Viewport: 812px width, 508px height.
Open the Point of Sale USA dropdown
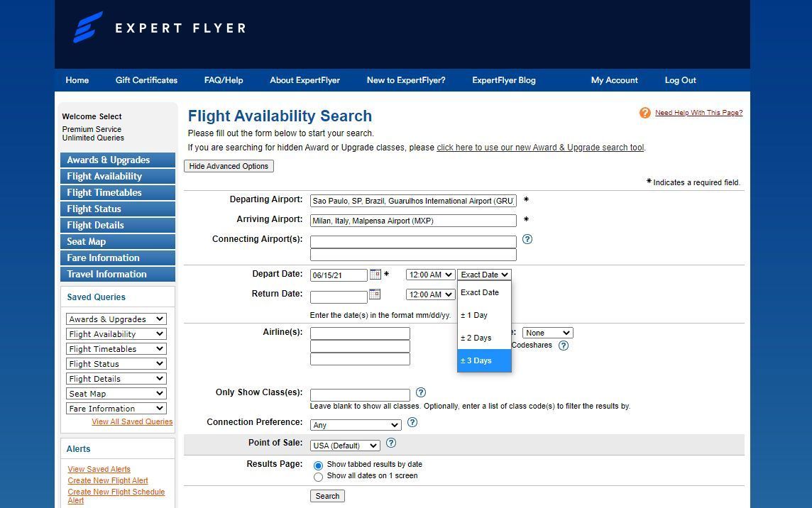[345, 446]
